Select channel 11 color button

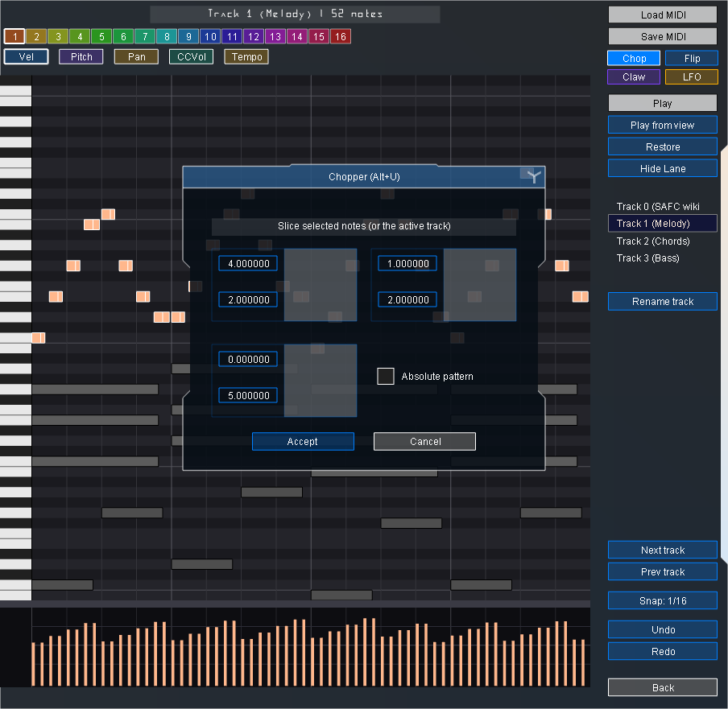point(232,36)
